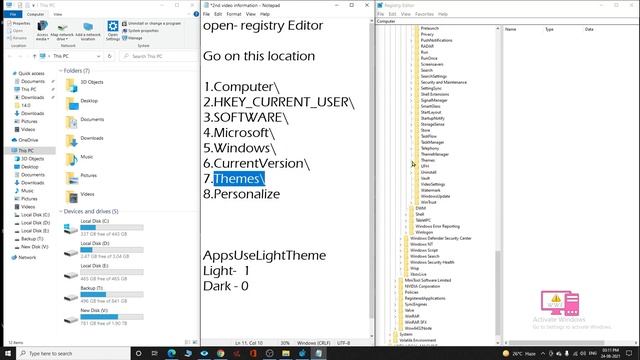Open the Notepad File menu
Viewport: 640px width, 360px height.
click(x=206, y=14)
